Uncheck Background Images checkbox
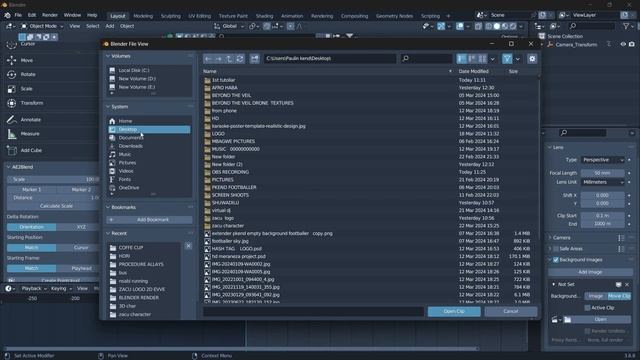640x360 pixels. tap(556, 260)
